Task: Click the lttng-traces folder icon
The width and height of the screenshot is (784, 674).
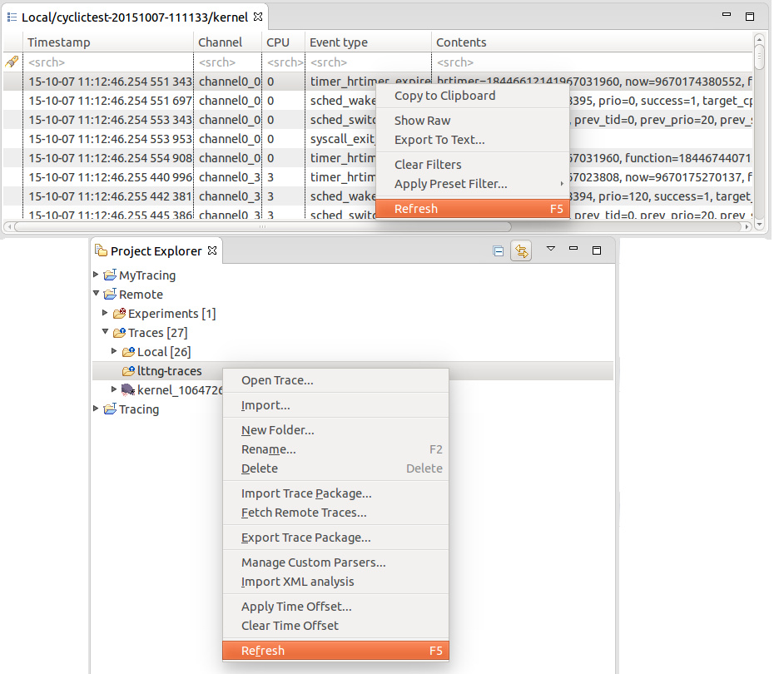Action: pyautogui.click(x=128, y=371)
